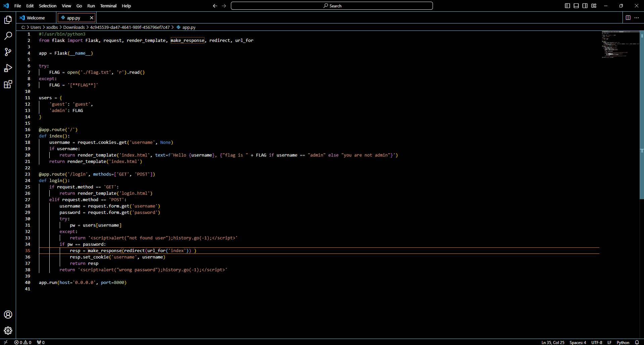Open editor More Actions ellipsis
644x345 pixels.
click(x=637, y=18)
